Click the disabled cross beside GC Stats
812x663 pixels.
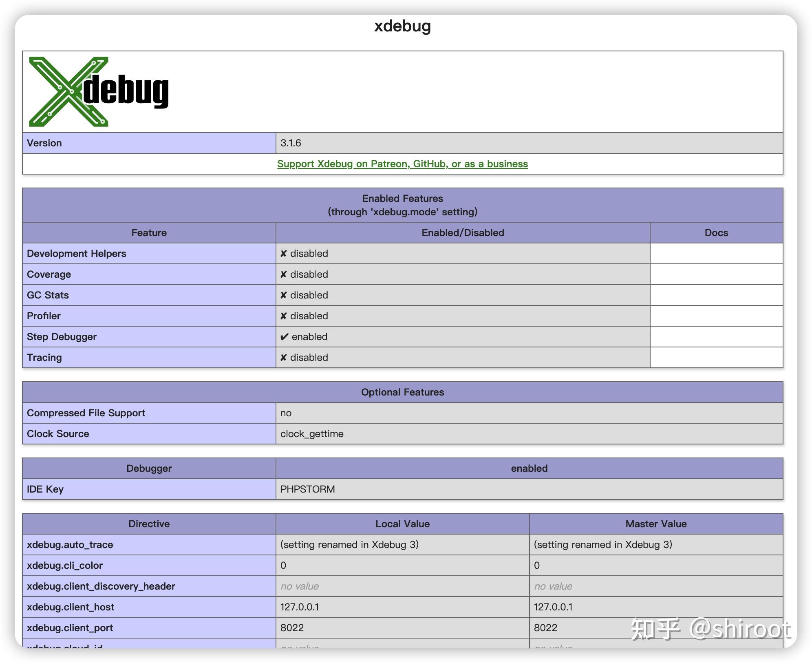tap(285, 295)
